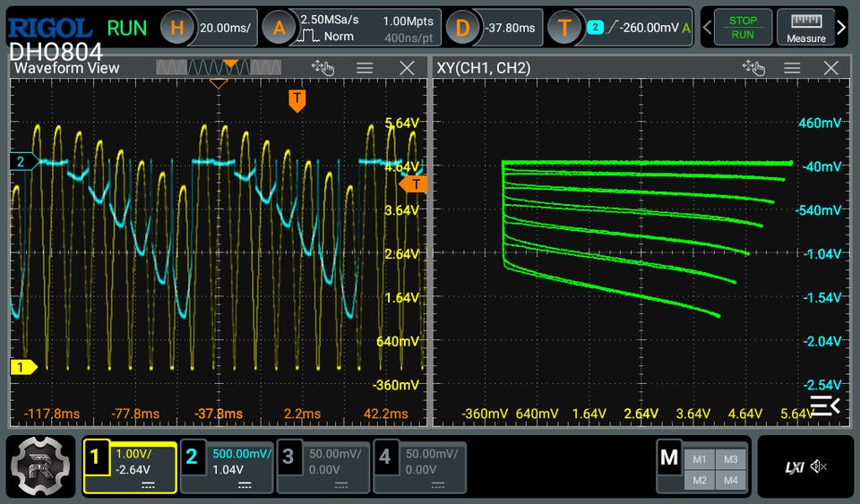The image size is (860, 504).
Task: Select the channel 2 ground level marker
Action: 24,161
